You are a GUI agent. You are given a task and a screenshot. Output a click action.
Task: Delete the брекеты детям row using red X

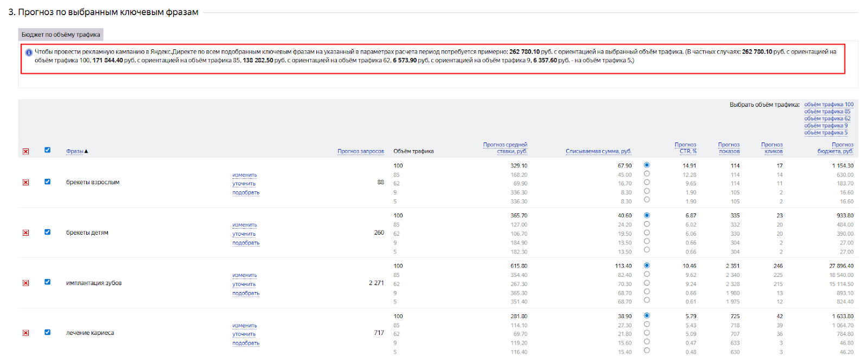pyautogui.click(x=25, y=233)
